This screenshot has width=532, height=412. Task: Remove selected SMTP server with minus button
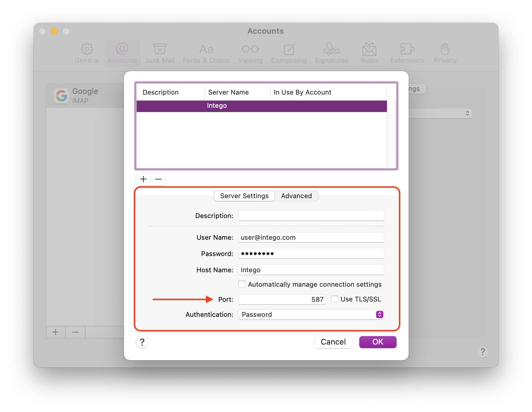[x=158, y=179]
